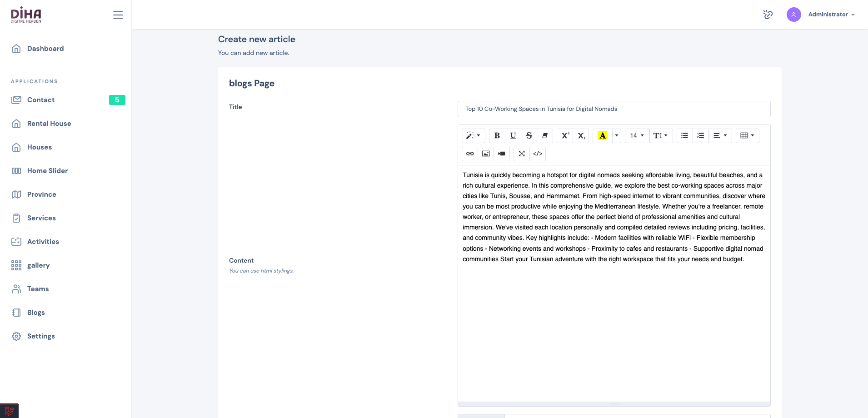The height and width of the screenshot is (418, 868).
Task: Click into the article Title field
Action: (614, 109)
